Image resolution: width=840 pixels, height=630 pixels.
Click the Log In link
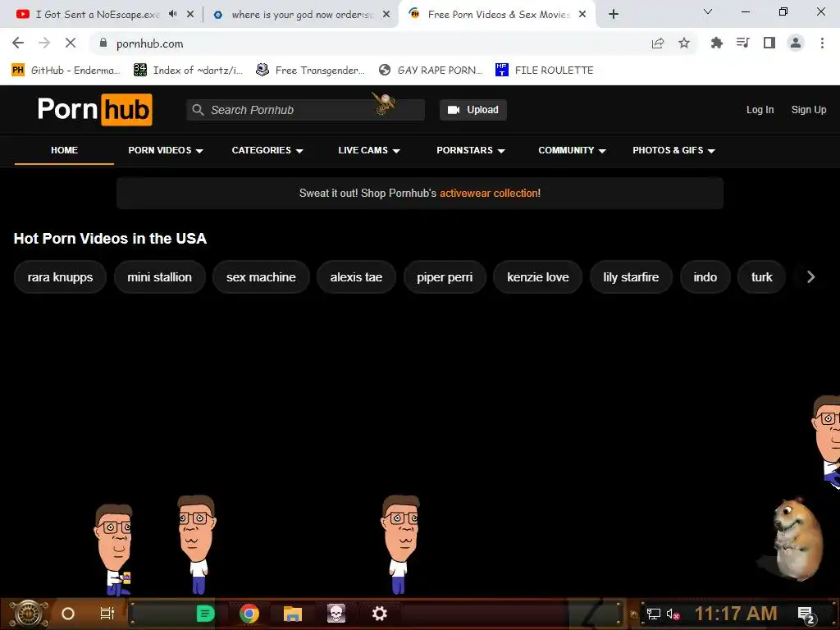click(x=760, y=110)
